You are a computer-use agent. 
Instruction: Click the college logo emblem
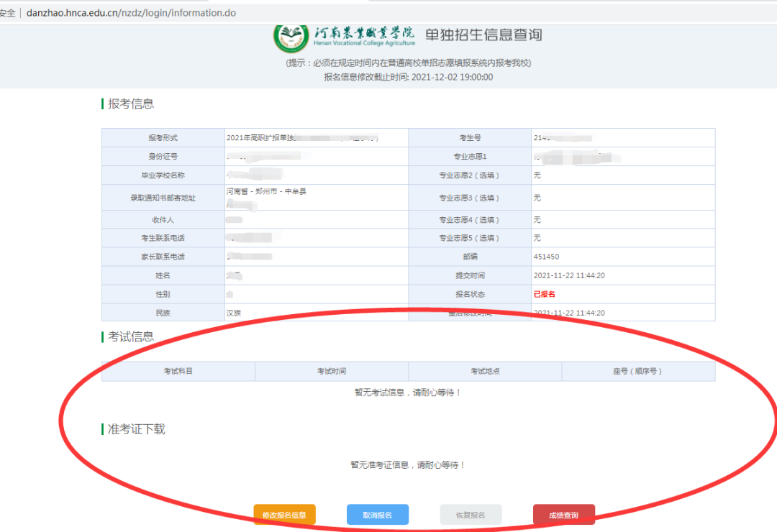click(x=291, y=37)
